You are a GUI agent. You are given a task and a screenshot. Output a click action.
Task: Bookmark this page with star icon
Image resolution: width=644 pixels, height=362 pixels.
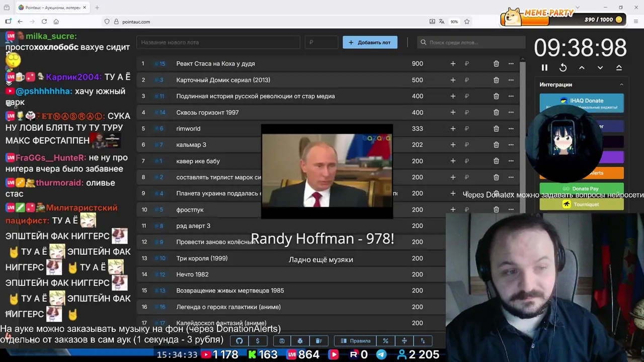click(x=467, y=22)
